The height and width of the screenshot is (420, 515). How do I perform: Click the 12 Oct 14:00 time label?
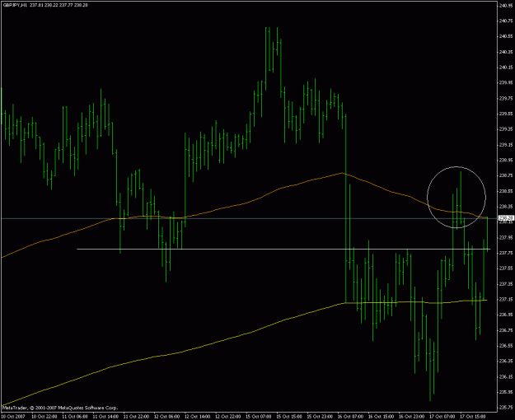pyautogui.click(x=198, y=417)
